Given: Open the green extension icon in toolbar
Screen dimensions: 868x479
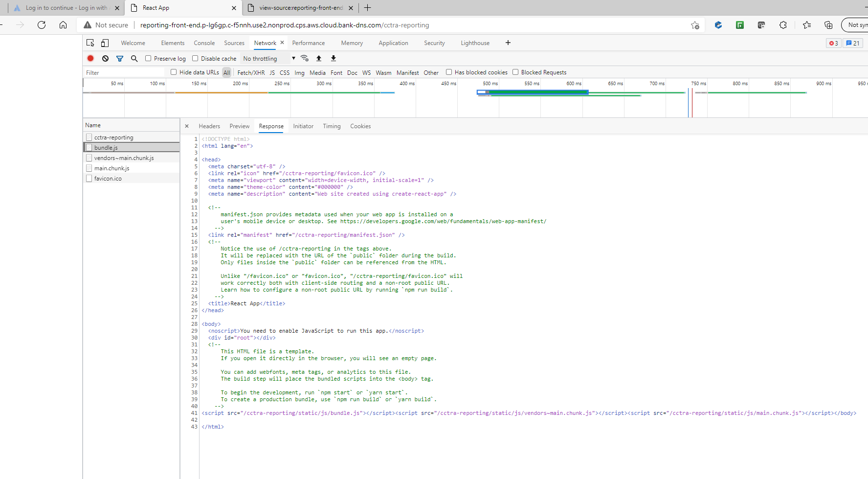Looking at the screenshot, I should [740, 25].
